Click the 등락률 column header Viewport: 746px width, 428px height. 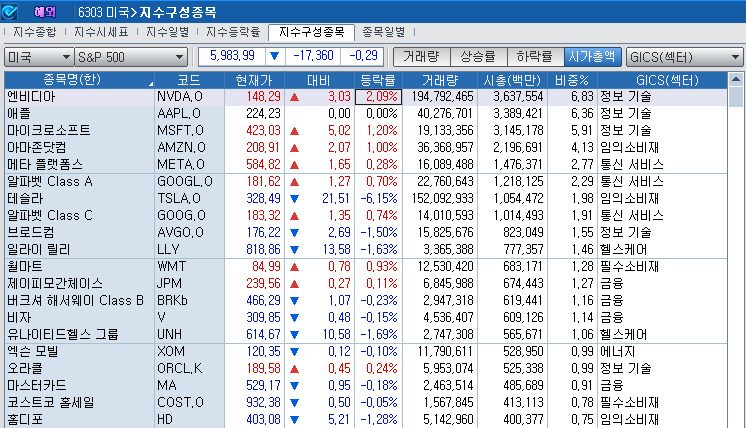(378, 80)
